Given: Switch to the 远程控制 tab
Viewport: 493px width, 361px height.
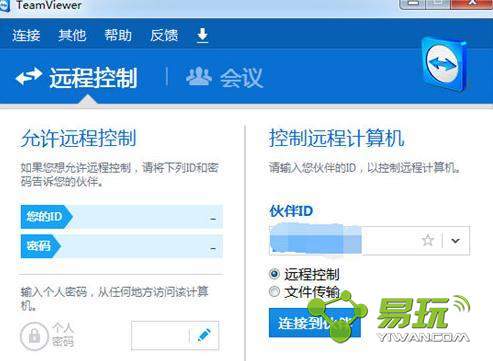Looking at the screenshot, I should (x=77, y=78).
